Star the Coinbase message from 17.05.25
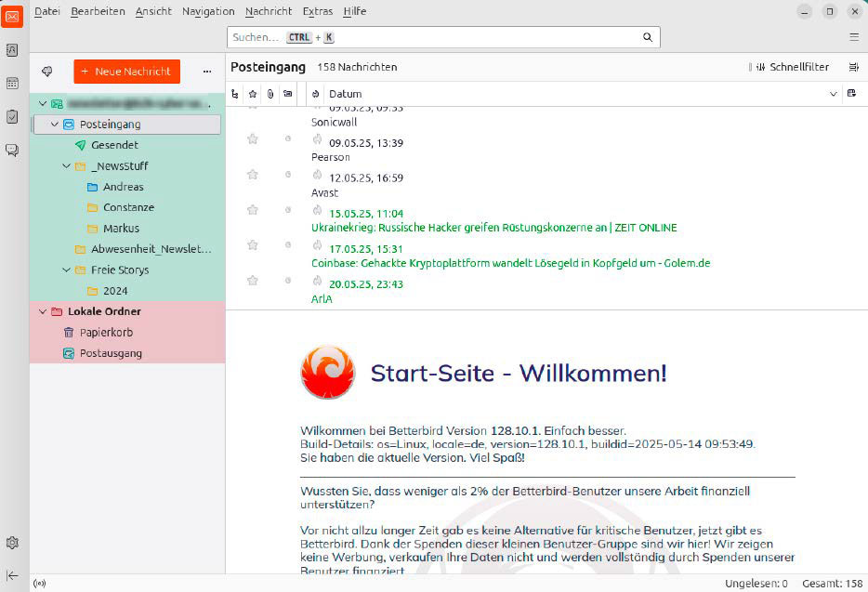Screen dimensions: 868x592 pos(253,245)
